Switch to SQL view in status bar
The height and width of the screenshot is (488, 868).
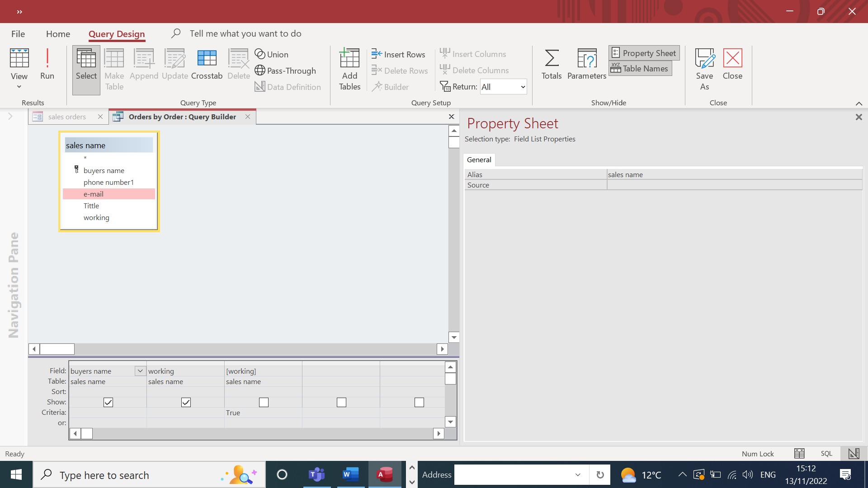click(x=826, y=454)
